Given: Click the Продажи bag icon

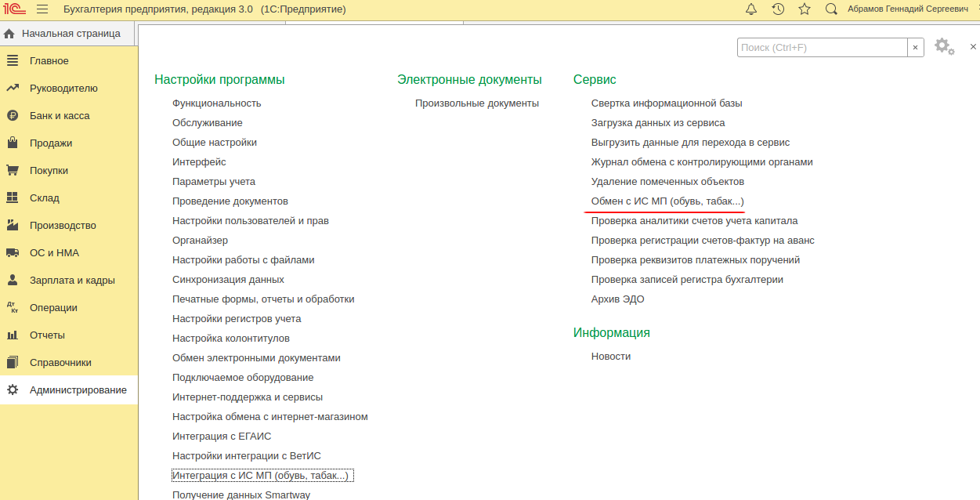Looking at the screenshot, I should (13, 143).
